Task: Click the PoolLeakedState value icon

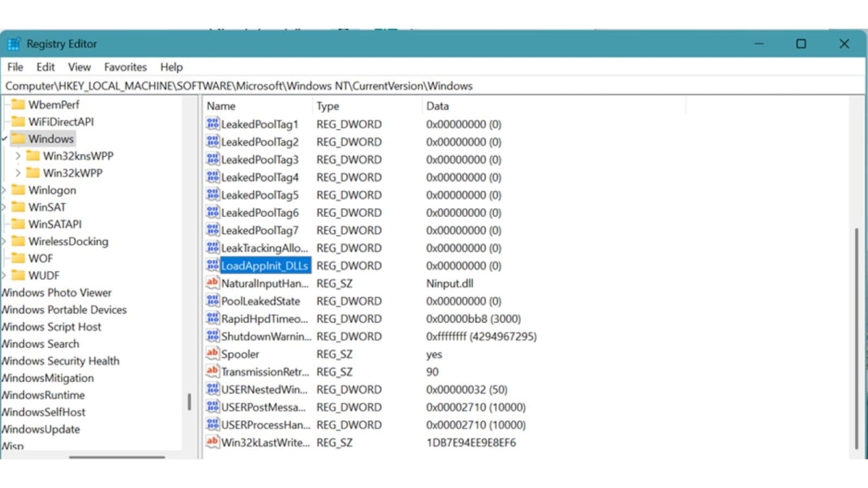Action: [213, 301]
